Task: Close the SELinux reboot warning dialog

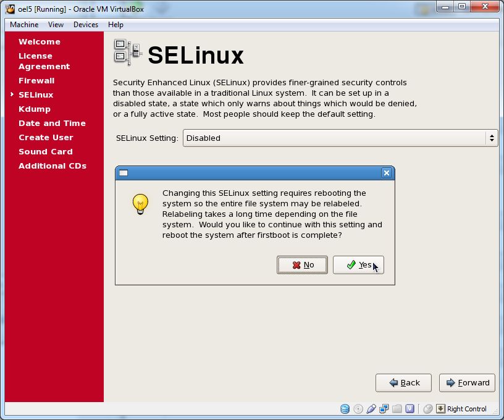Action: click(387, 173)
